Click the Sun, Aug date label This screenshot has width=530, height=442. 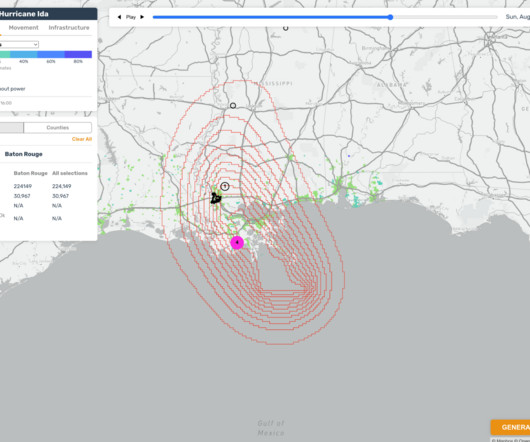(517, 17)
